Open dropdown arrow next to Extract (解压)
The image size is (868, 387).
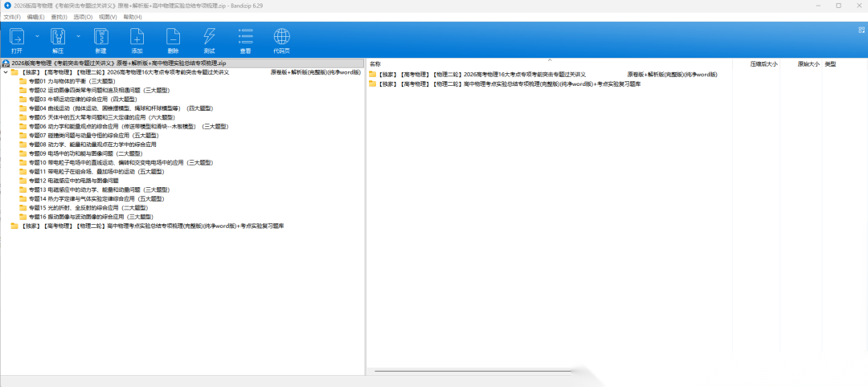[x=78, y=36]
